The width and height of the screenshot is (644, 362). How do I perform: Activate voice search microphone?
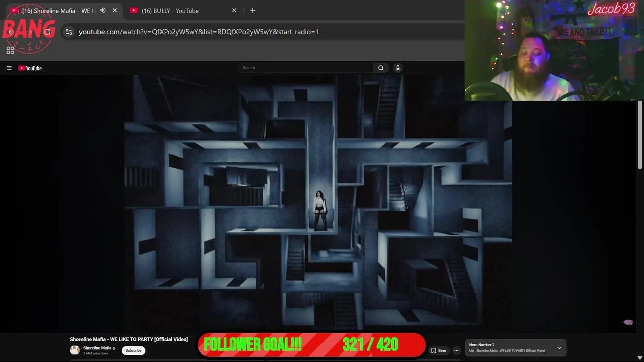(398, 68)
